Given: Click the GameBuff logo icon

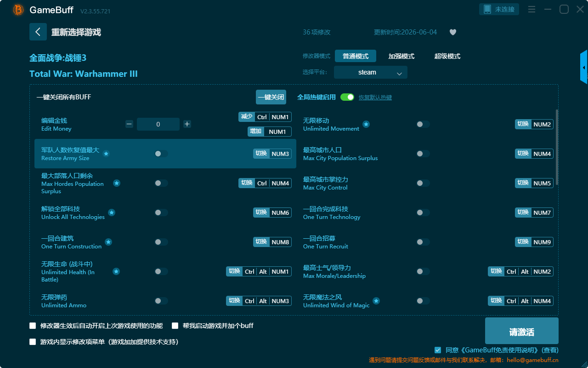Looking at the screenshot, I should 18,10.
